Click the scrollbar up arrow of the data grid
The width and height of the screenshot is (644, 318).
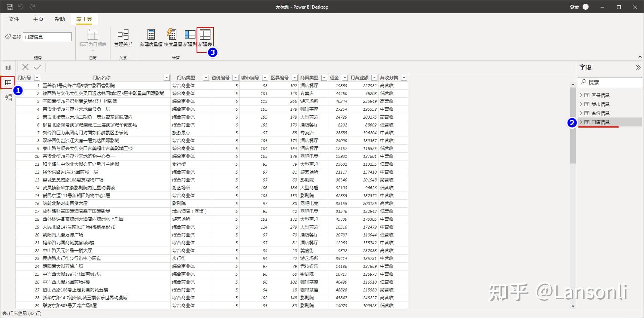(573, 85)
